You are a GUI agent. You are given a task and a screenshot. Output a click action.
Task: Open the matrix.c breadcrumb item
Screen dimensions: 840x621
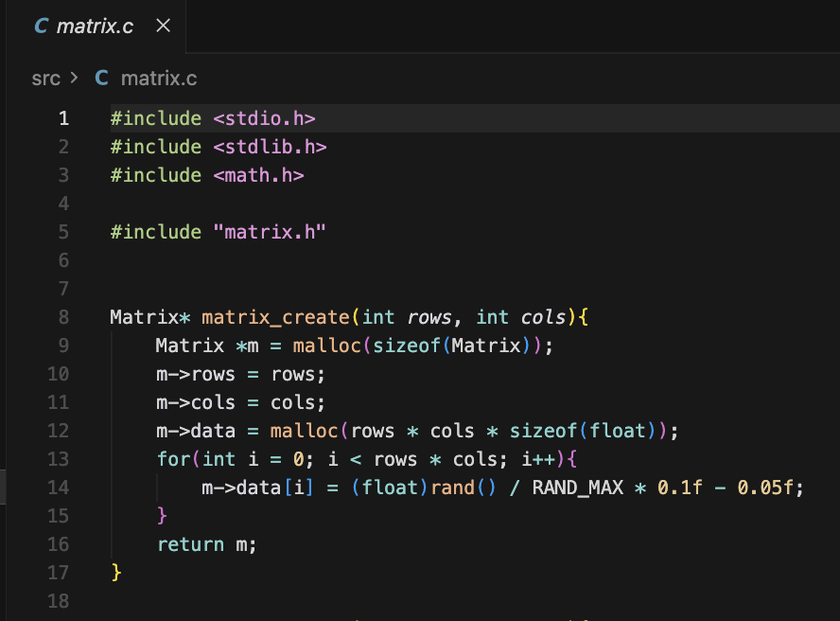click(x=159, y=79)
